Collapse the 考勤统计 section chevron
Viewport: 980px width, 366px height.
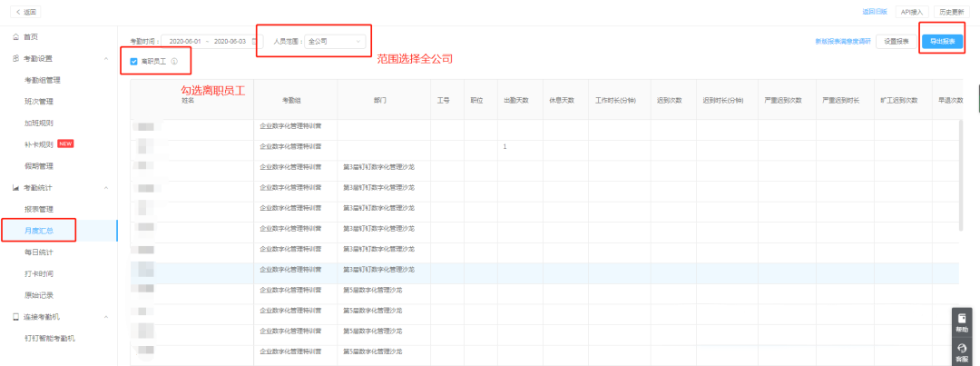(105, 188)
